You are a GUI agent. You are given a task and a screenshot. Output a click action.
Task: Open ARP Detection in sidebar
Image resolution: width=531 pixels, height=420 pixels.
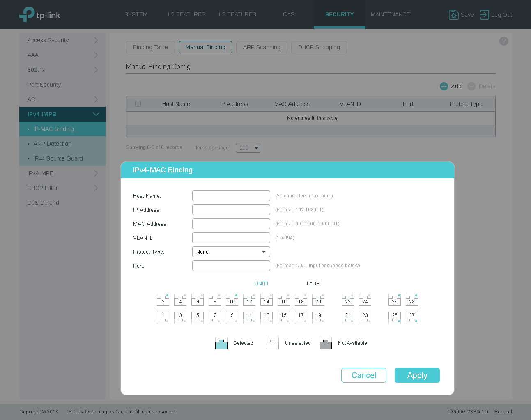coord(62,144)
